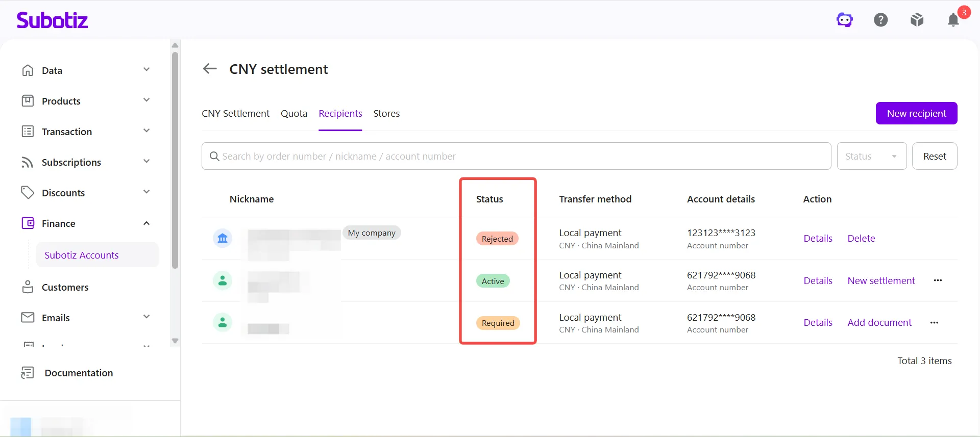Click Add document for Required recipient
Viewport: 980px width, 437px height.
[879, 323]
